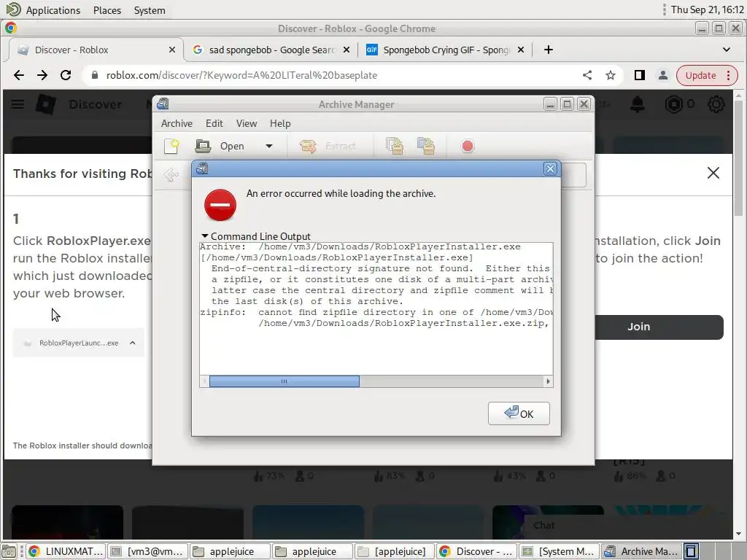Open the Edit menu in Archive Manager
This screenshot has width=747, height=560.
214,123
